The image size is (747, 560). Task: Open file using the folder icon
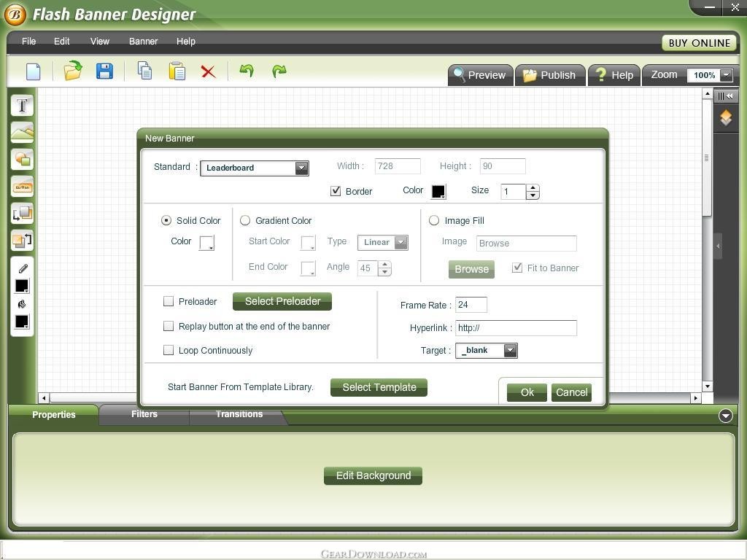(73, 71)
